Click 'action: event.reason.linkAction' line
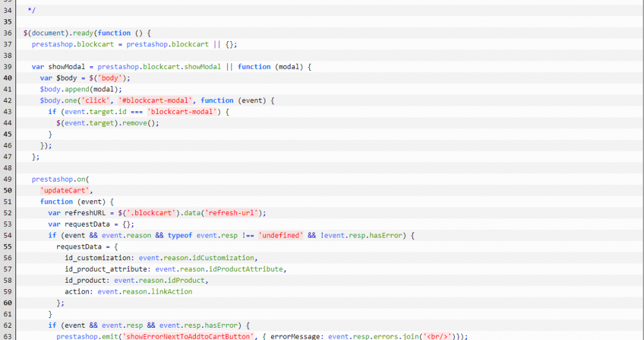The height and width of the screenshot is (340, 644). click(128, 292)
